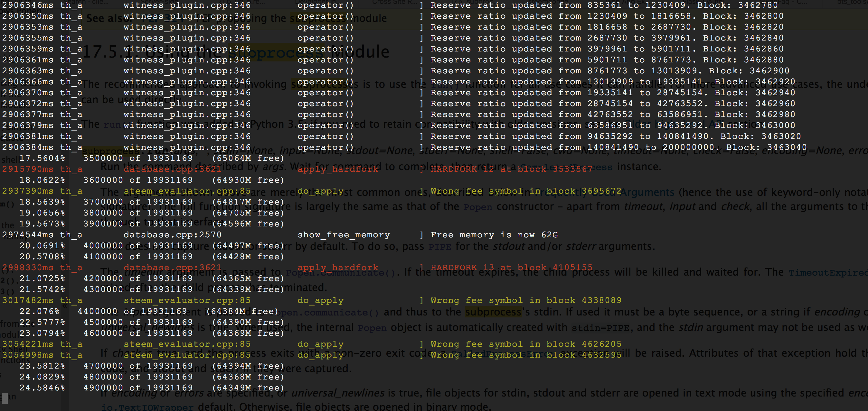Click the Wrong fee symbol in block 3695672 warning

[x=526, y=191]
